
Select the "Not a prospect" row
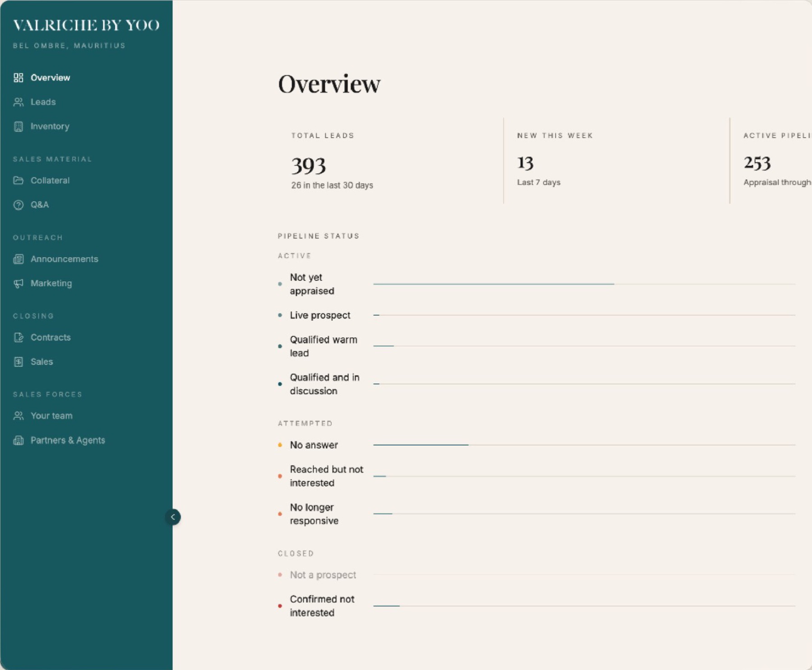pyautogui.click(x=536, y=575)
